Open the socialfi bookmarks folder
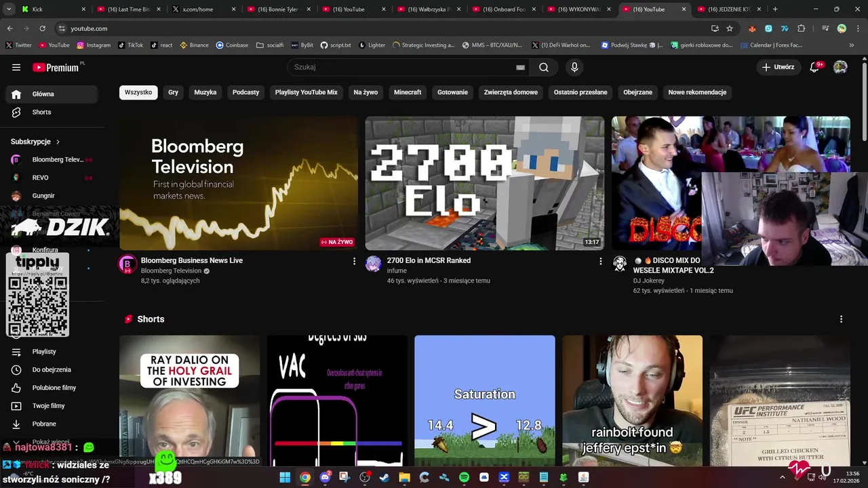 click(270, 45)
